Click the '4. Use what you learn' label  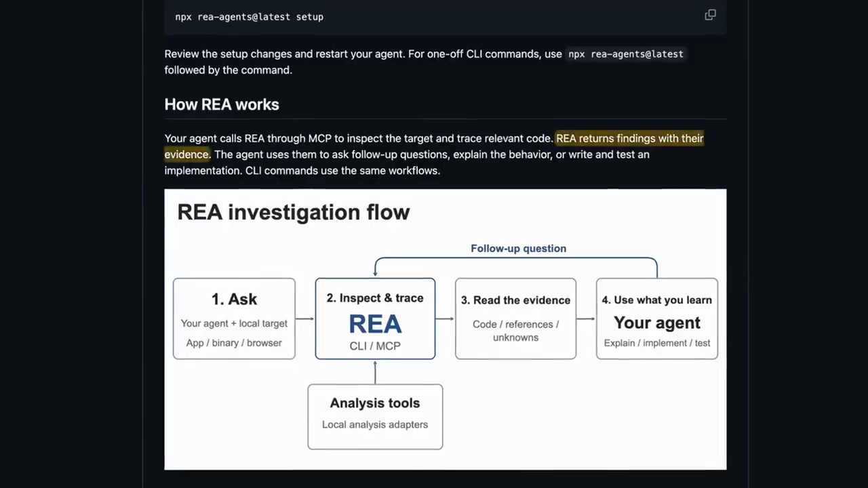point(657,300)
